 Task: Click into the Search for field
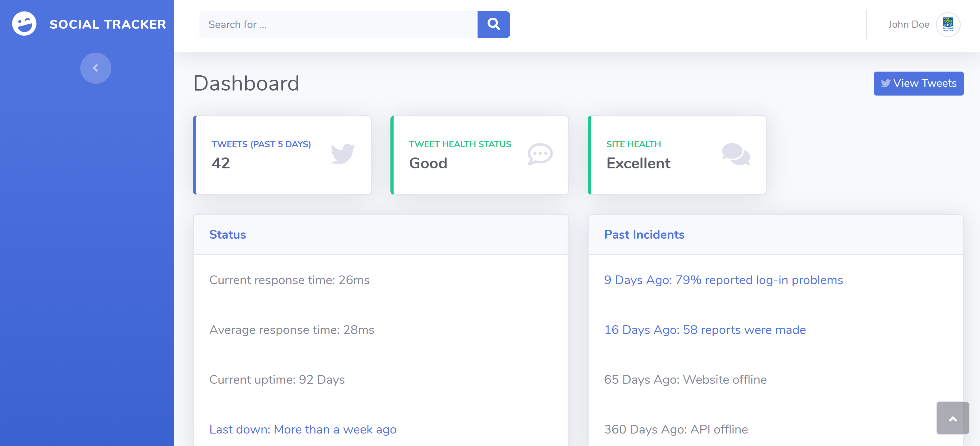point(338,24)
